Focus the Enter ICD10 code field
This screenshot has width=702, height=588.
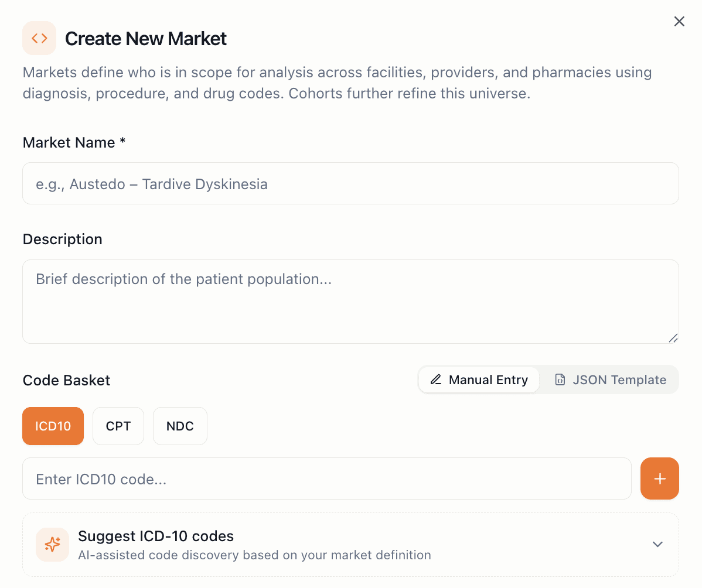coord(326,478)
